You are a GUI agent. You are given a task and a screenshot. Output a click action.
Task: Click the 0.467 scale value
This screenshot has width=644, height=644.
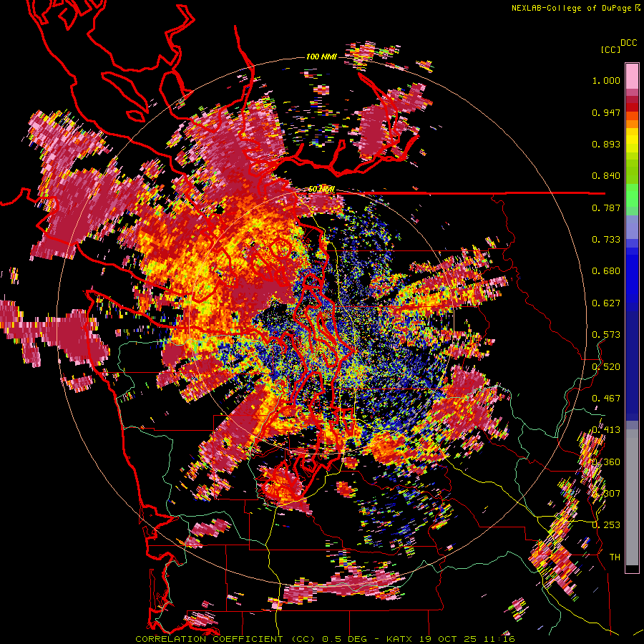[x=606, y=399]
